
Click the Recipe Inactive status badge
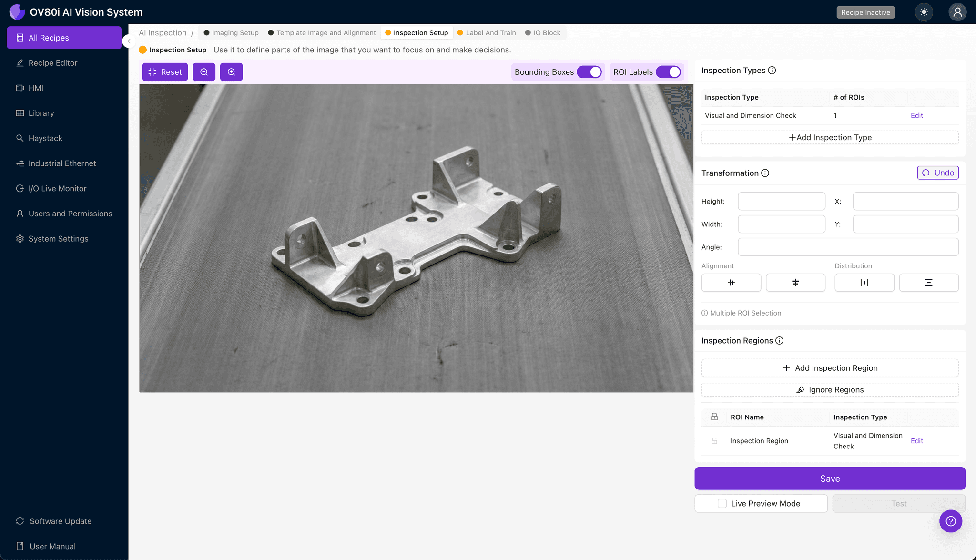tap(865, 12)
